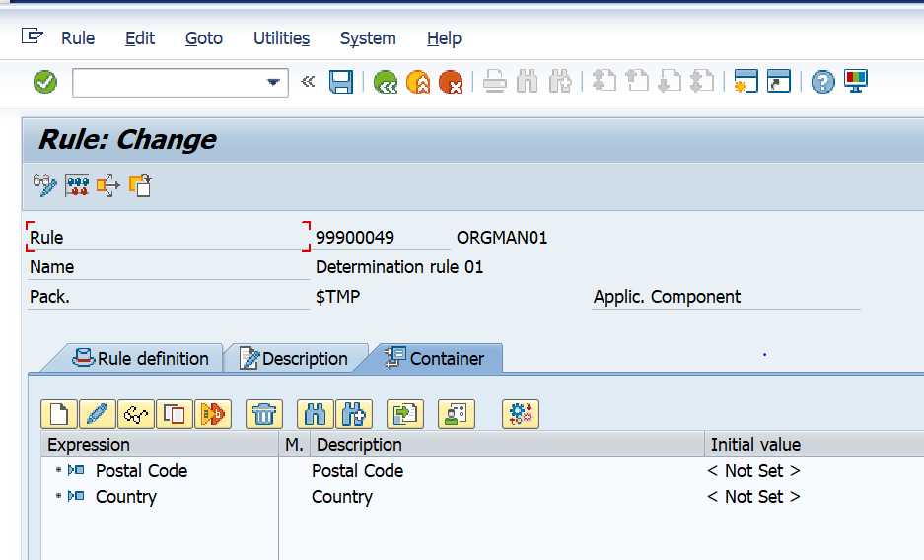Open the SAP window menu icon left of Rule
Image resolution: width=924 pixels, height=560 pixels.
(32, 36)
